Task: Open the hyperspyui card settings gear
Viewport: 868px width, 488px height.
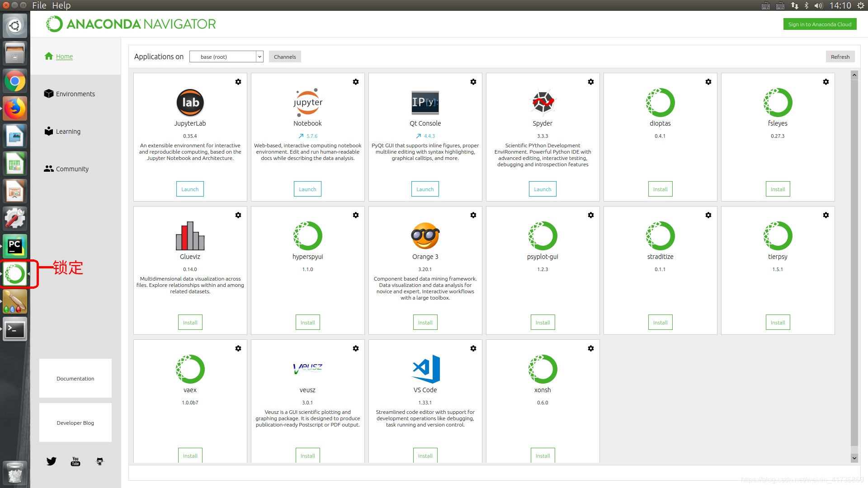Action: [x=356, y=215]
